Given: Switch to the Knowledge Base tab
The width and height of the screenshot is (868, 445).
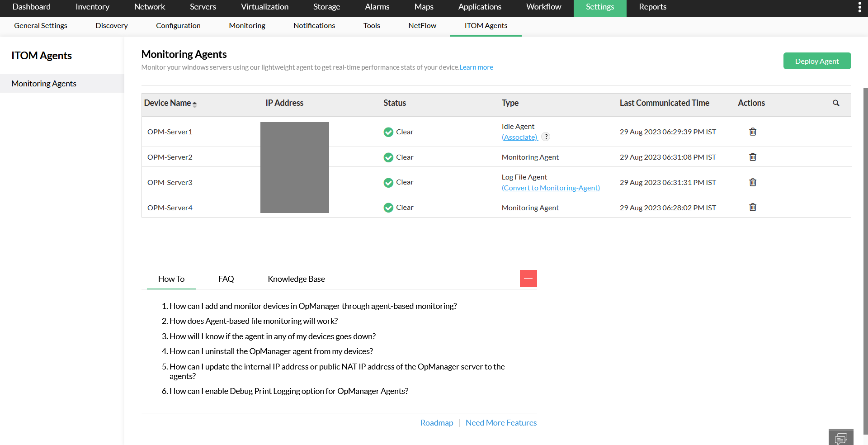Looking at the screenshot, I should coord(297,279).
